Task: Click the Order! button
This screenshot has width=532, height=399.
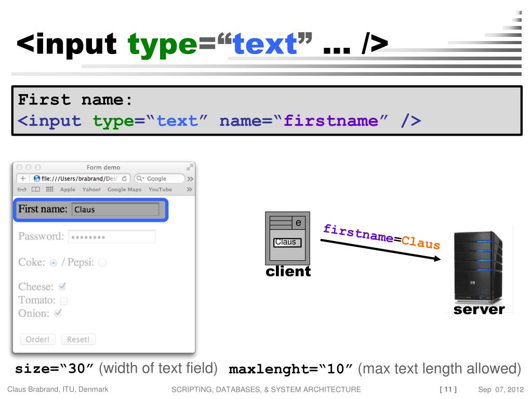Action: click(37, 339)
